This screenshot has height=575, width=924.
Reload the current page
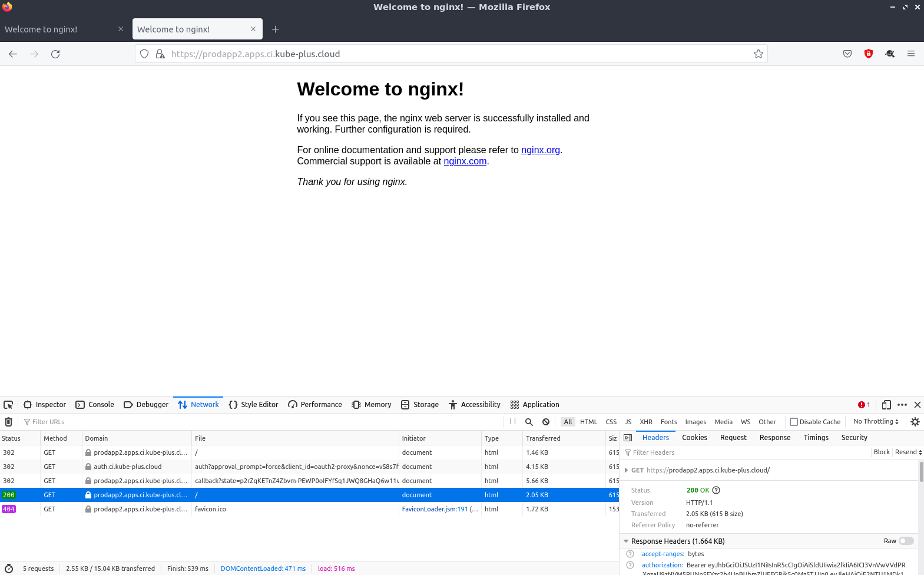click(55, 54)
